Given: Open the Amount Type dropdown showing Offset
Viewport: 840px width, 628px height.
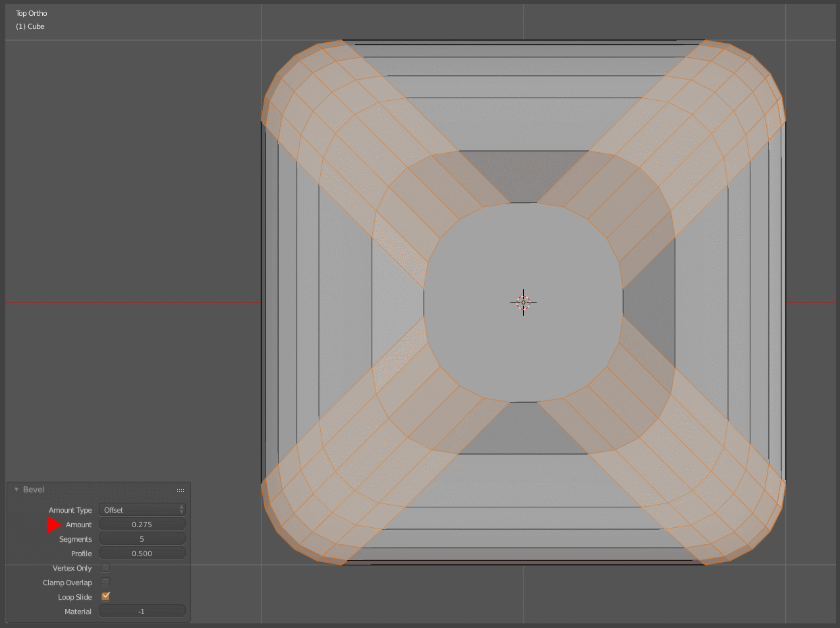Looking at the screenshot, I should click(142, 510).
